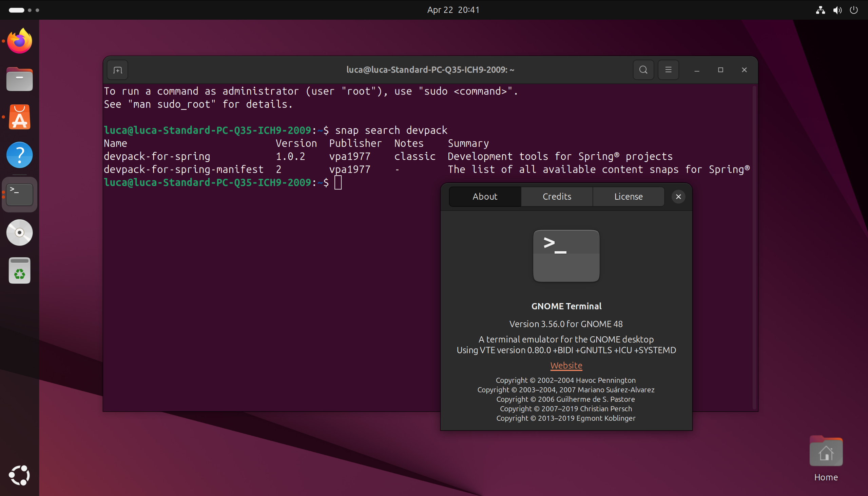Open Firefox from the dock
The width and height of the screenshot is (868, 496).
click(19, 41)
